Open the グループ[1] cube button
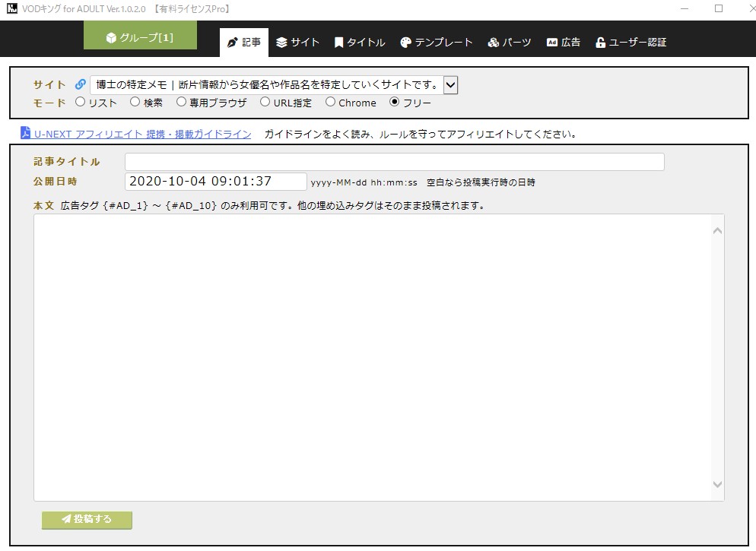This screenshot has width=756, height=551. coord(140,37)
